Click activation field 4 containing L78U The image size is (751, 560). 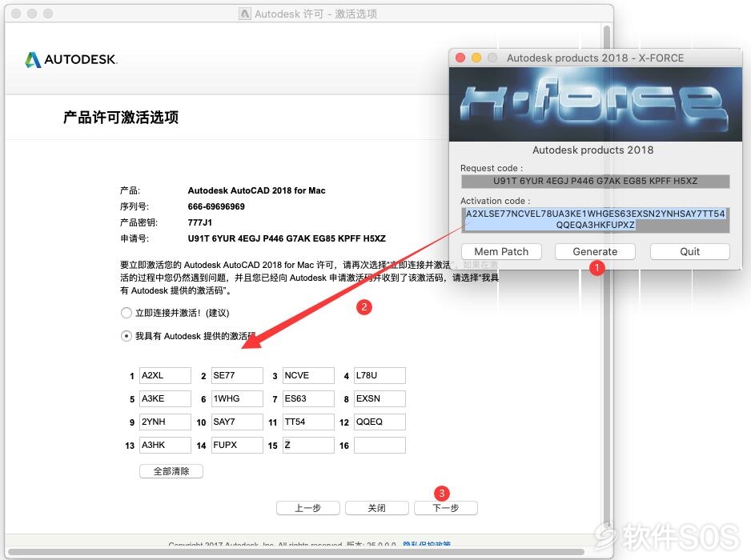(x=380, y=376)
